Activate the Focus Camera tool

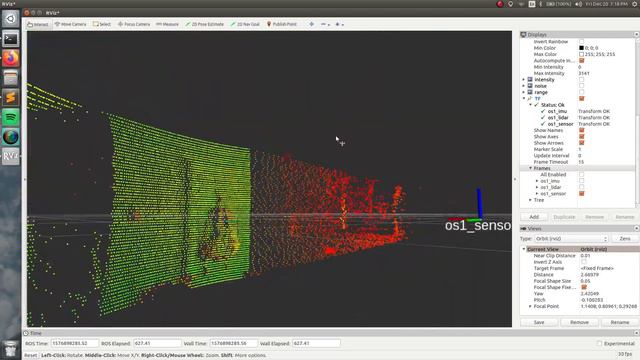[x=134, y=24]
